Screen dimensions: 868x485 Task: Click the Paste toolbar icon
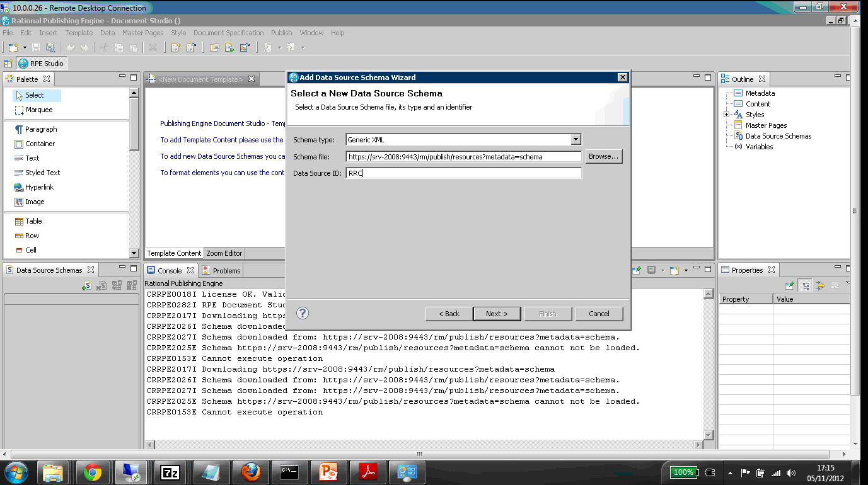133,47
